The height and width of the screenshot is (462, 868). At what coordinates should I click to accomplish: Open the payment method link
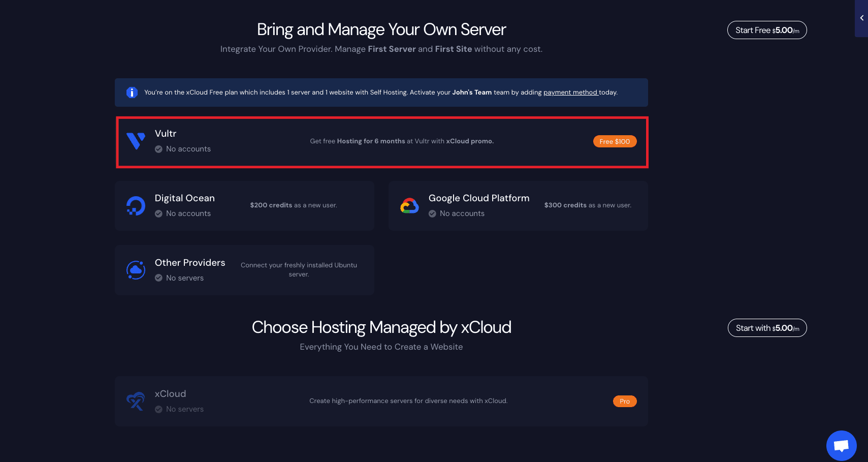(x=570, y=93)
